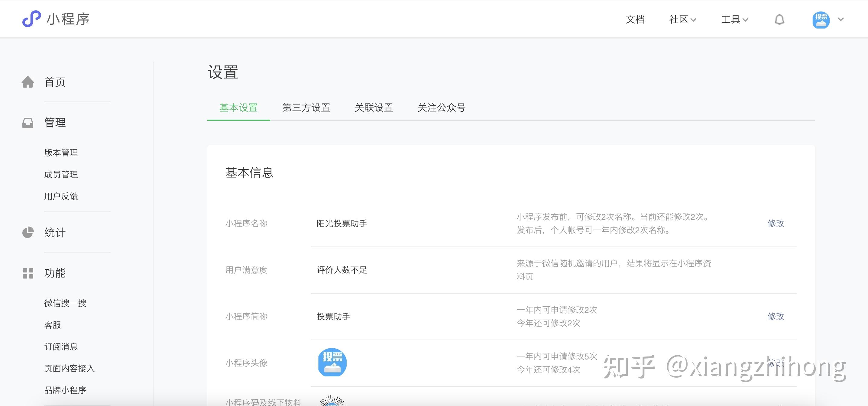Switch to the 第三方设置 tab
This screenshot has width=868, height=406.
[306, 108]
